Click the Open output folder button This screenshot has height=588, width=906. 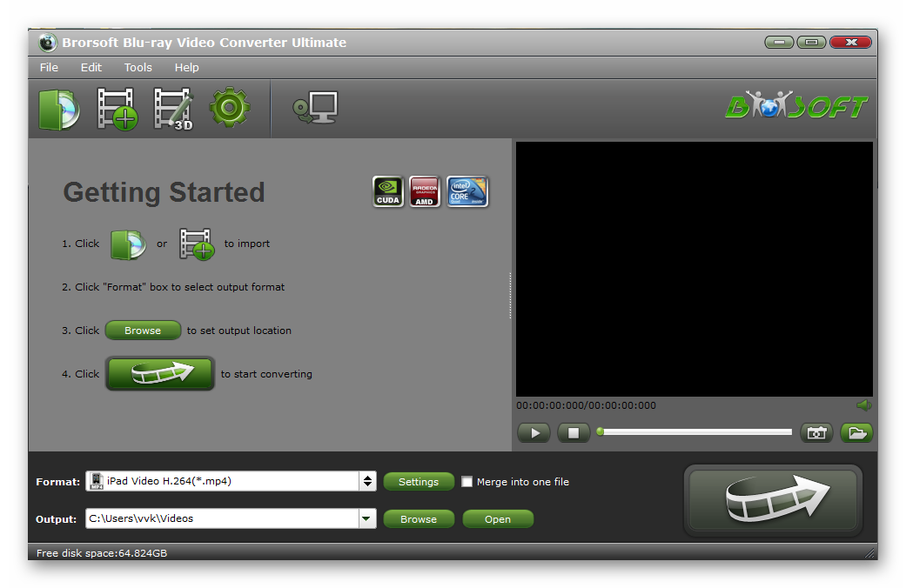[498, 519]
